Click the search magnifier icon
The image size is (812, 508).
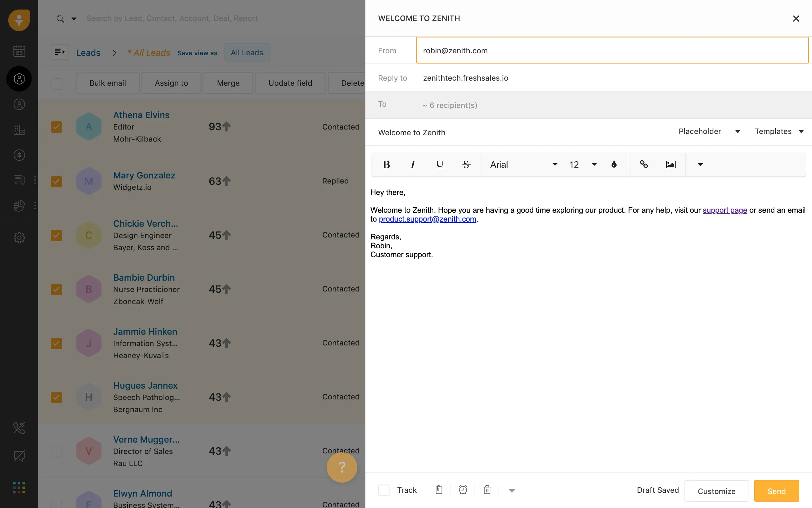(60, 18)
